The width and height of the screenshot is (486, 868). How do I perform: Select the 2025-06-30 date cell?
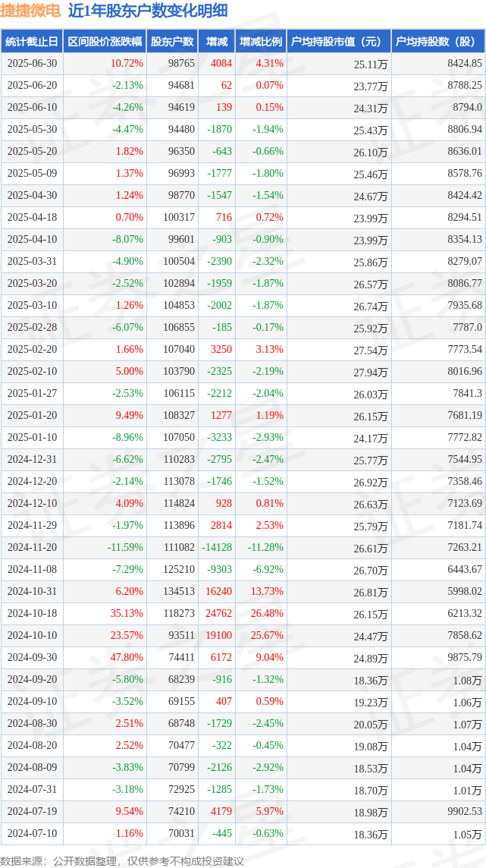click(32, 64)
